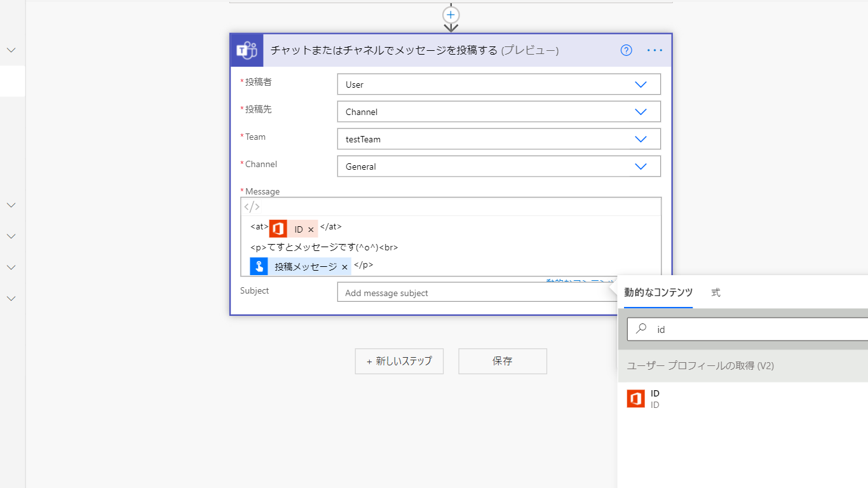
Task: Open the ellipsis menu on the Teams action
Action: pyautogui.click(x=654, y=50)
